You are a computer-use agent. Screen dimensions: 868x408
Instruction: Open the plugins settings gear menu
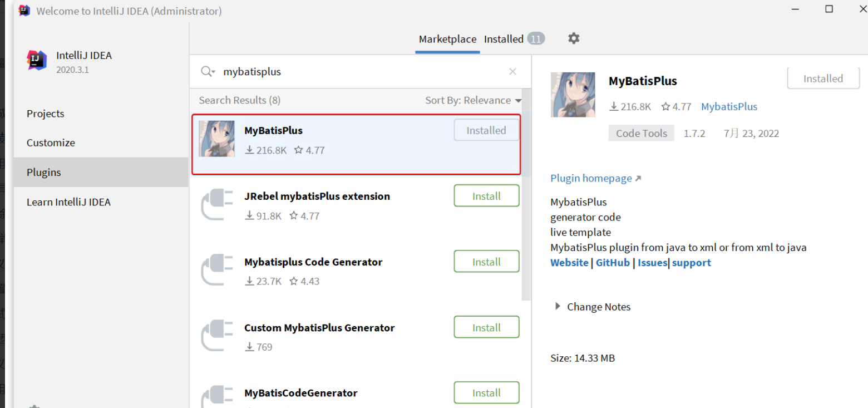click(574, 38)
